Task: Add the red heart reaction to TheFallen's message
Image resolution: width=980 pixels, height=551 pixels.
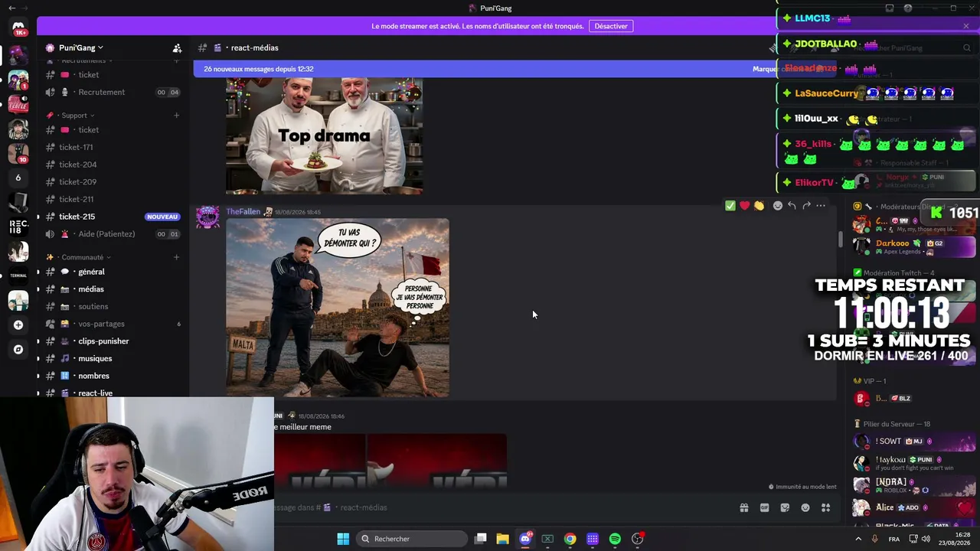Action: pos(744,205)
